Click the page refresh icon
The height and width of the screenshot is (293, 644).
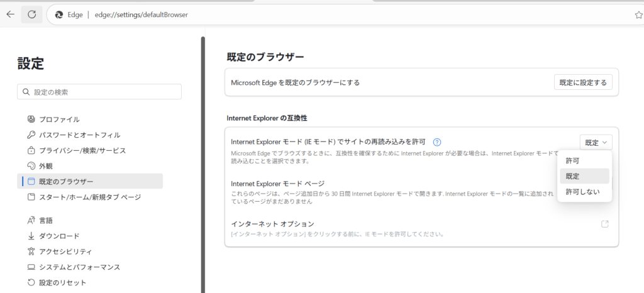coord(31,14)
